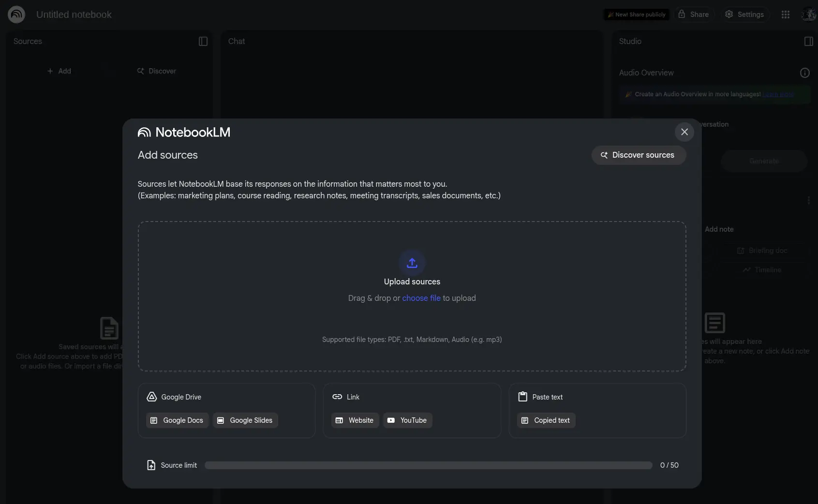Collapse the Studio panel

pos(808,42)
